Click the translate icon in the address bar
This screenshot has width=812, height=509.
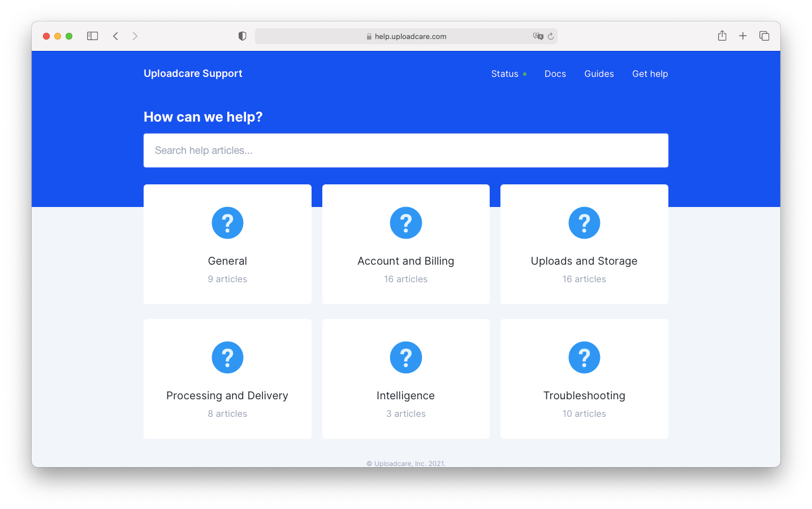coord(537,36)
